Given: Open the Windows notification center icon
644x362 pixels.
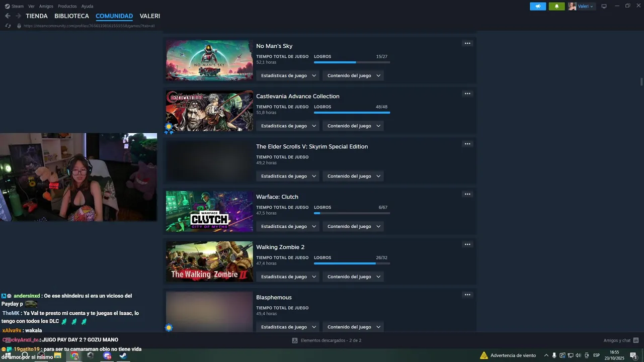Looking at the screenshot, I should pyautogui.click(x=634, y=355).
